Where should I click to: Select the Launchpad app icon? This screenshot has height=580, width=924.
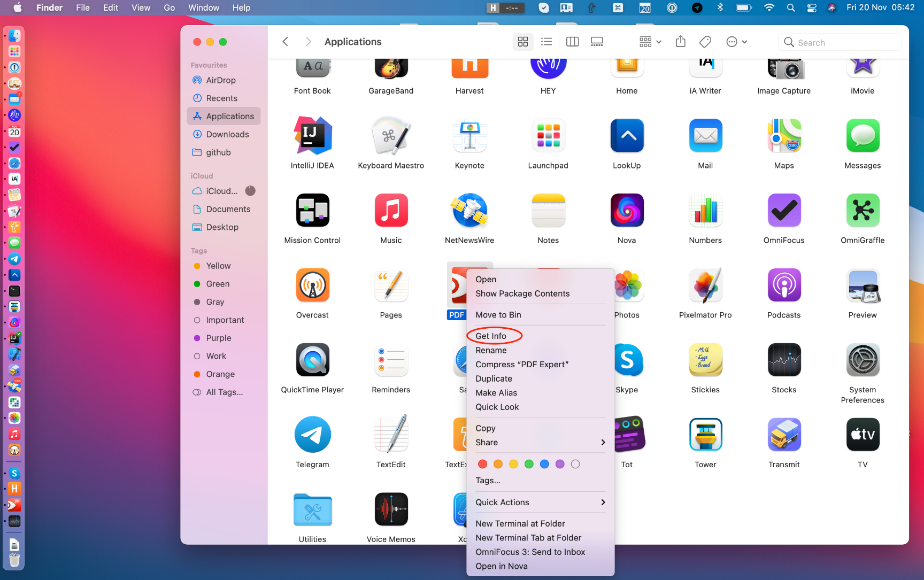548,136
